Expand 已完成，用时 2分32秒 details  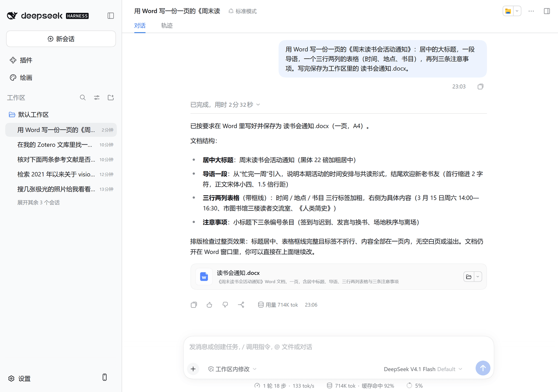[x=225, y=105]
